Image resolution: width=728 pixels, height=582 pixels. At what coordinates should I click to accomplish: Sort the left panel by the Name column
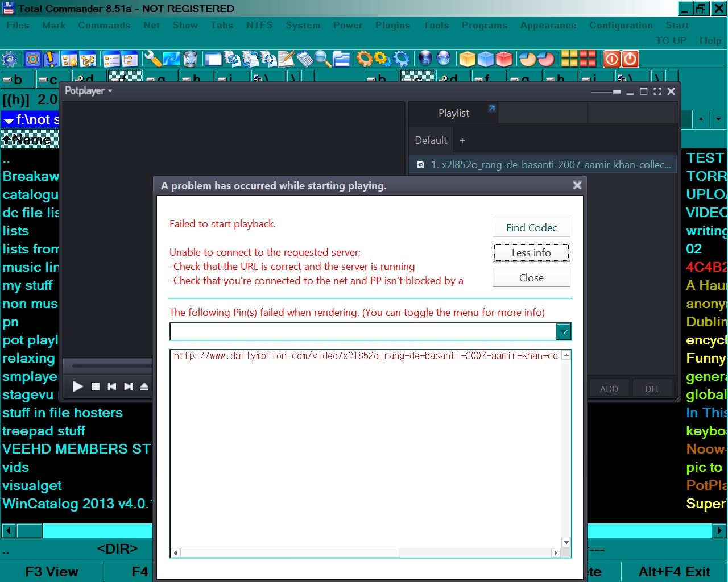(x=30, y=139)
